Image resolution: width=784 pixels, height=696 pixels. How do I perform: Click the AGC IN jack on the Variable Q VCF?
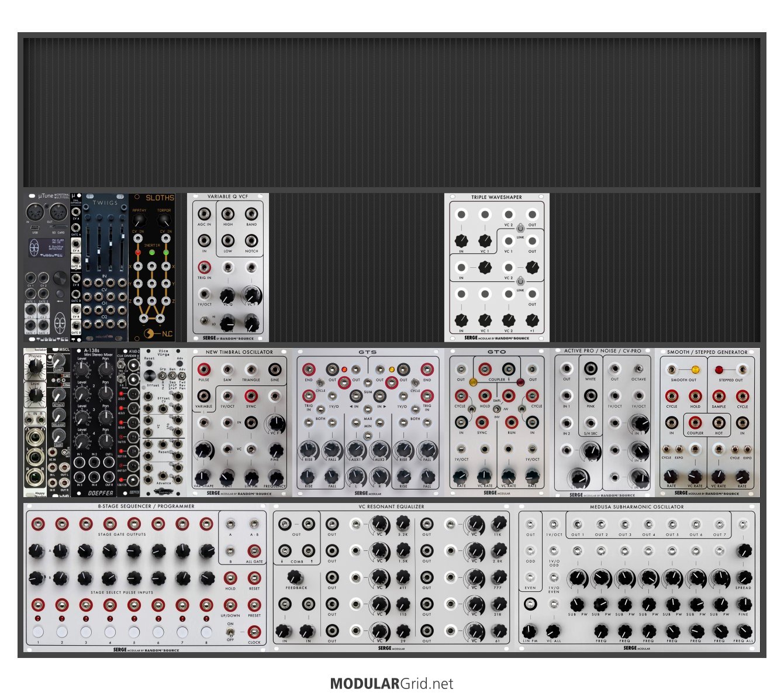tap(204, 213)
